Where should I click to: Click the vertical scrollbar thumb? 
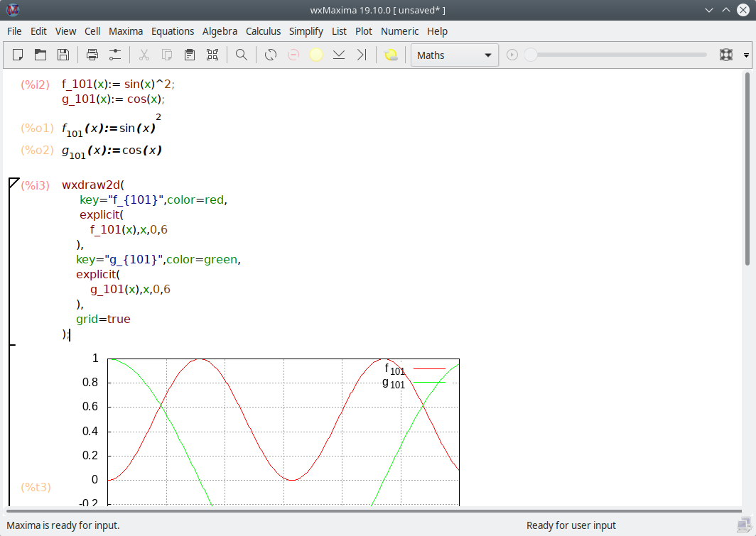coord(747,168)
